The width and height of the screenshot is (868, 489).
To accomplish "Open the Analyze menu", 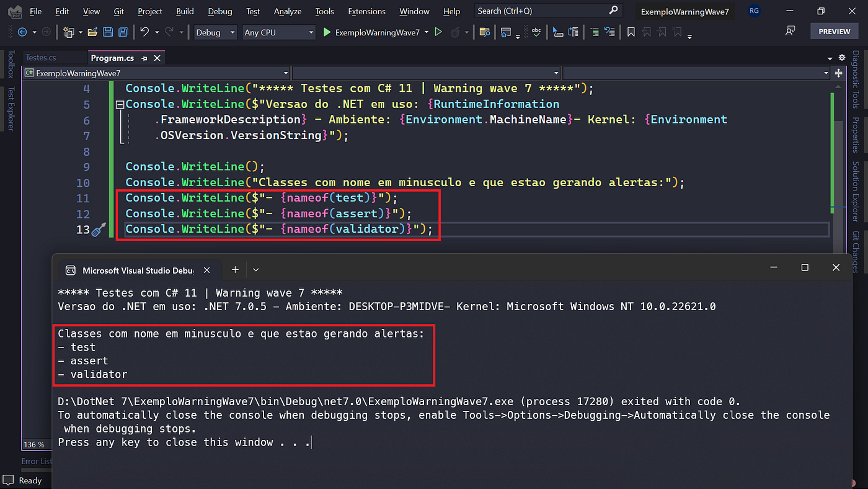I will click(x=288, y=11).
